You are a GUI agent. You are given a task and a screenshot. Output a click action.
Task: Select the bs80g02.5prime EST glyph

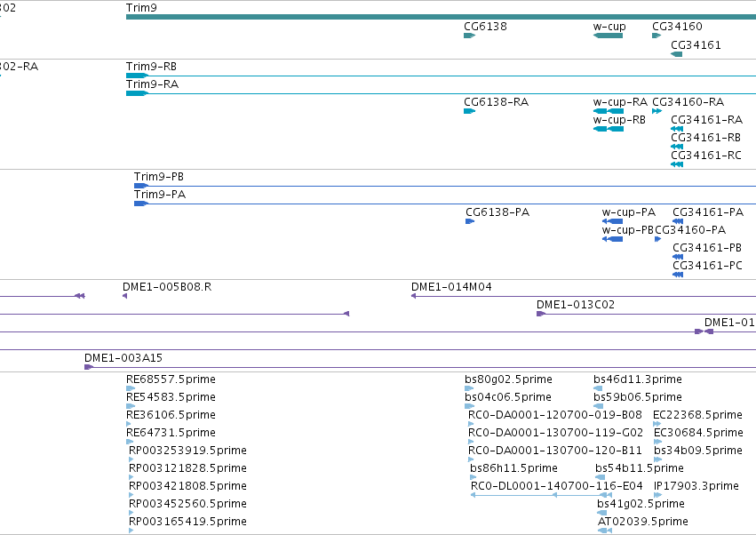469,388
